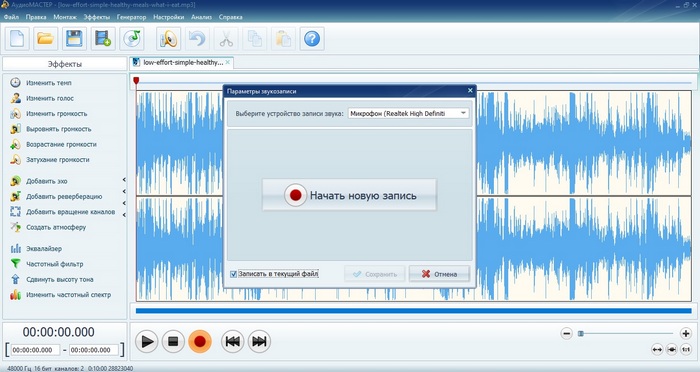Click the copy toolbar icon
Screen dimensions: 700x372
point(254,39)
